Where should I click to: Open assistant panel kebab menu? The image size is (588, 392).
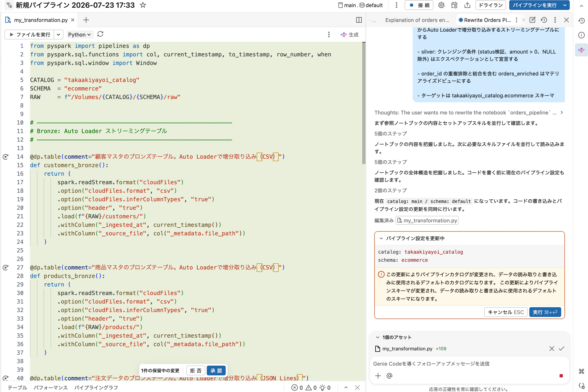click(x=555, y=20)
